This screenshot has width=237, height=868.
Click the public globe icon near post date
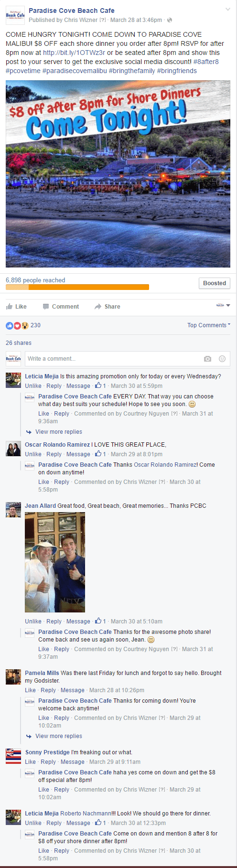(x=170, y=20)
